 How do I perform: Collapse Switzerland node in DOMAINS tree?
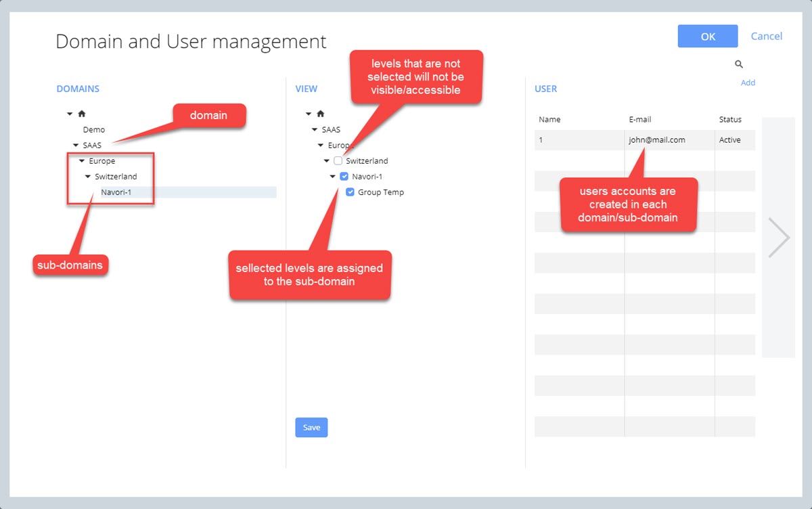(88, 177)
